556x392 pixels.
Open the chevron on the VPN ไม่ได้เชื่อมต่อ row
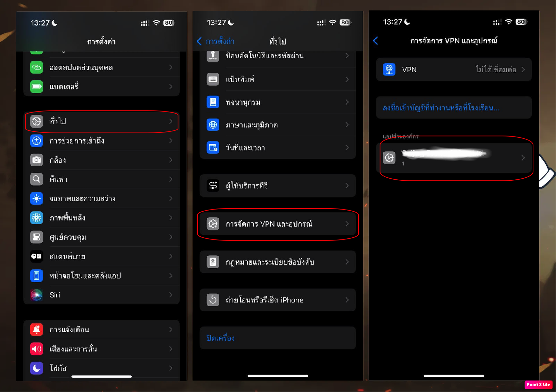click(523, 70)
